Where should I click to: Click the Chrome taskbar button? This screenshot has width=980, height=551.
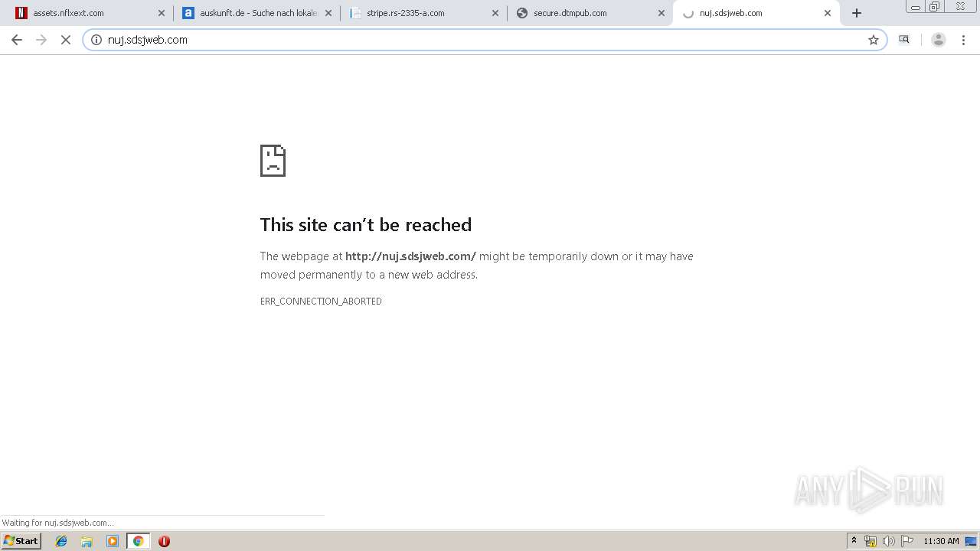(x=138, y=541)
